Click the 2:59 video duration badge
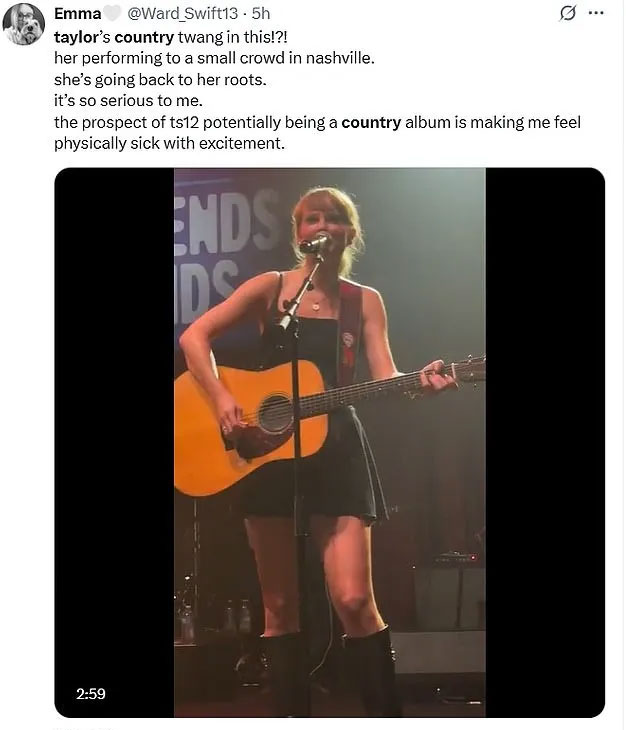 coord(89,693)
